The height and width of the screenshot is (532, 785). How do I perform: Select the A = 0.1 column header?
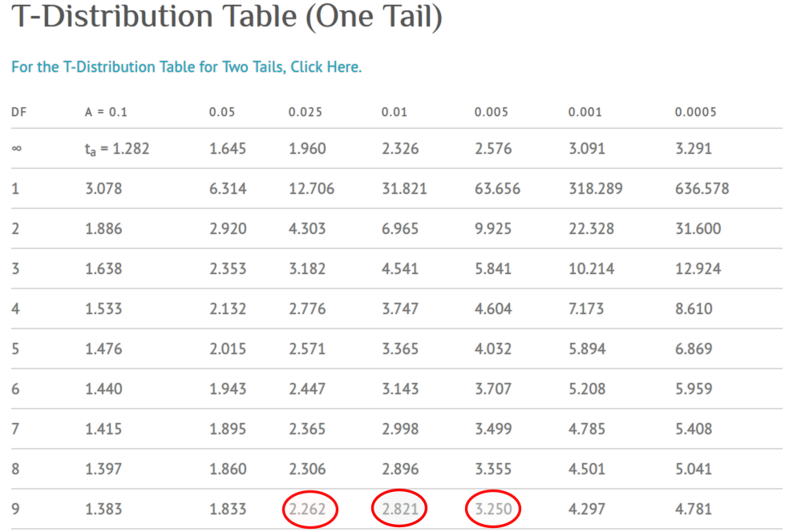[x=106, y=112]
